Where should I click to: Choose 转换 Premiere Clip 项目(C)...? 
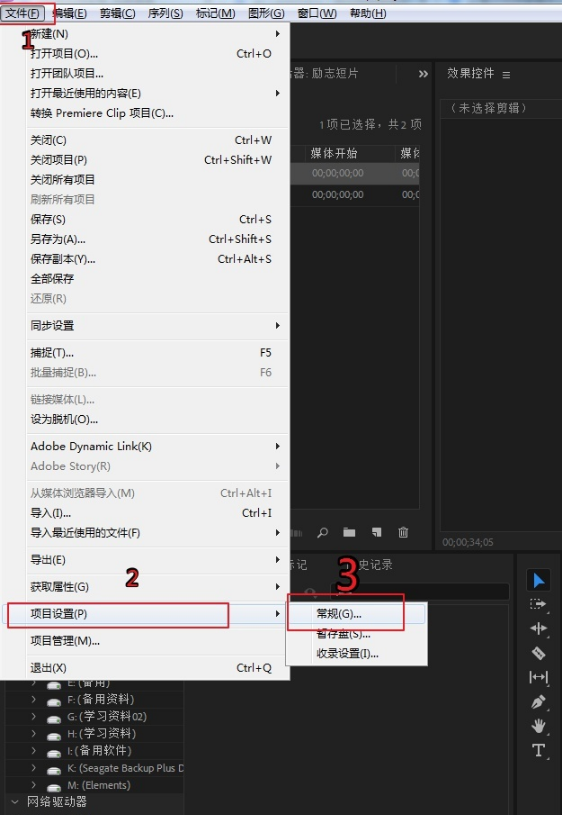pyautogui.click(x=156, y=113)
